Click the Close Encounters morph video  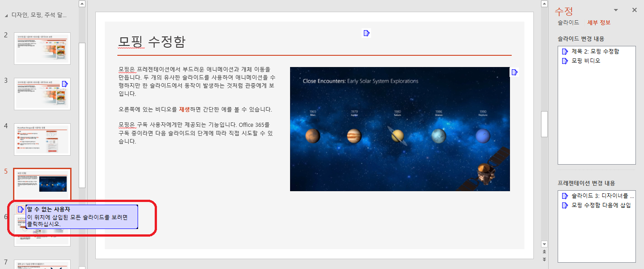400,129
